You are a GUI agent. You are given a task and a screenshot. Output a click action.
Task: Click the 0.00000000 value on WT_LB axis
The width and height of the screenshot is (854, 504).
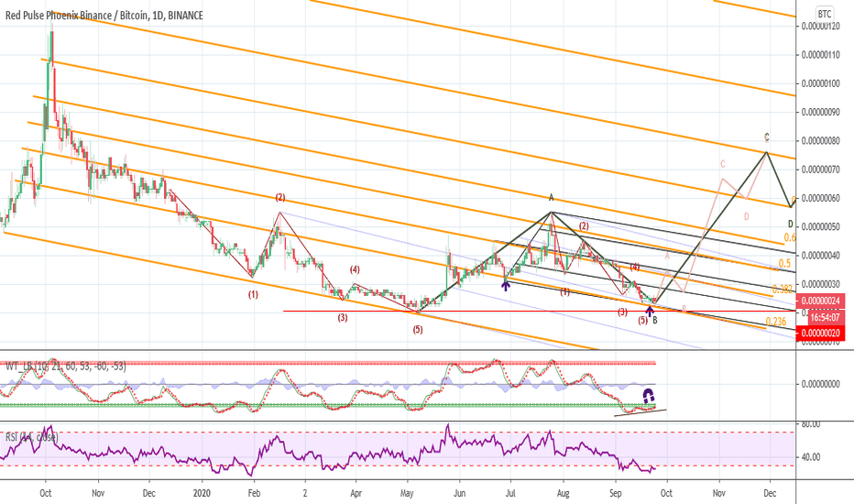click(x=820, y=384)
